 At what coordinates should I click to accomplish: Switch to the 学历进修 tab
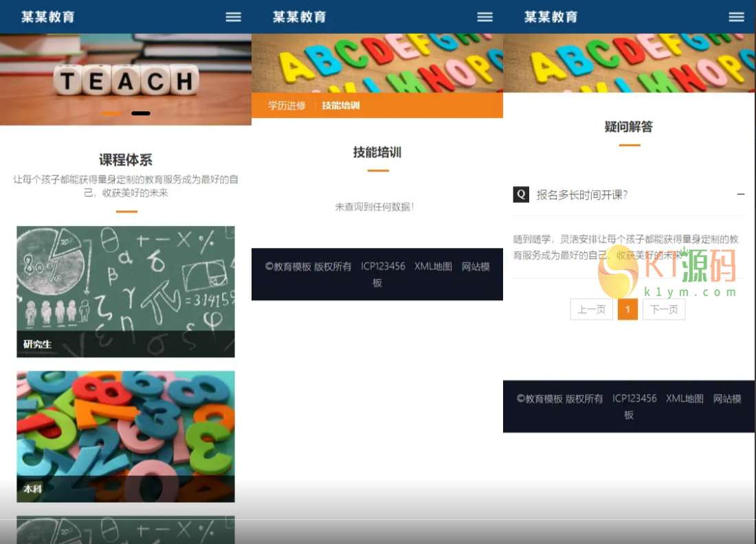click(287, 106)
